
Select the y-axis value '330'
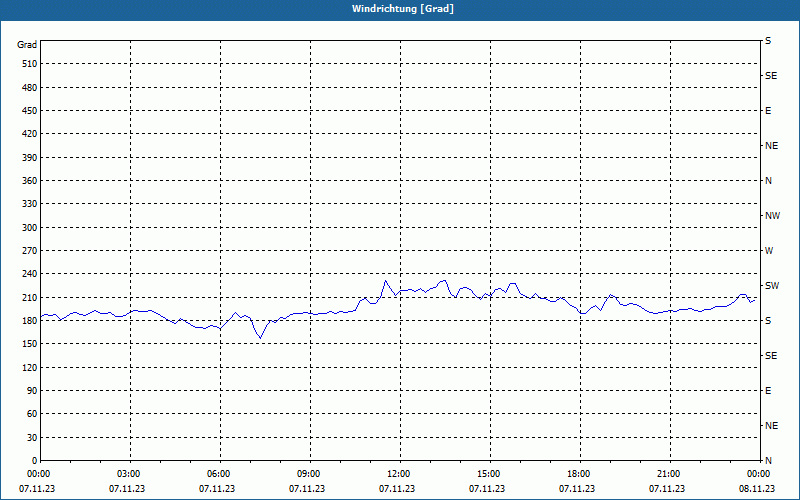click(x=30, y=204)
